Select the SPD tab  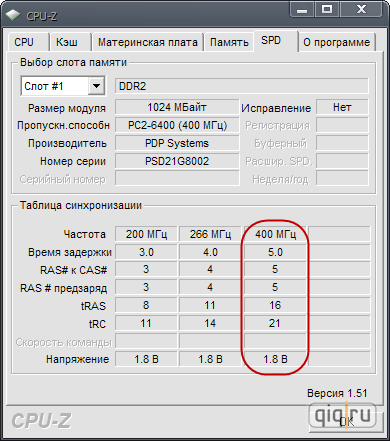pyautogui.click(x=275, y=41)
